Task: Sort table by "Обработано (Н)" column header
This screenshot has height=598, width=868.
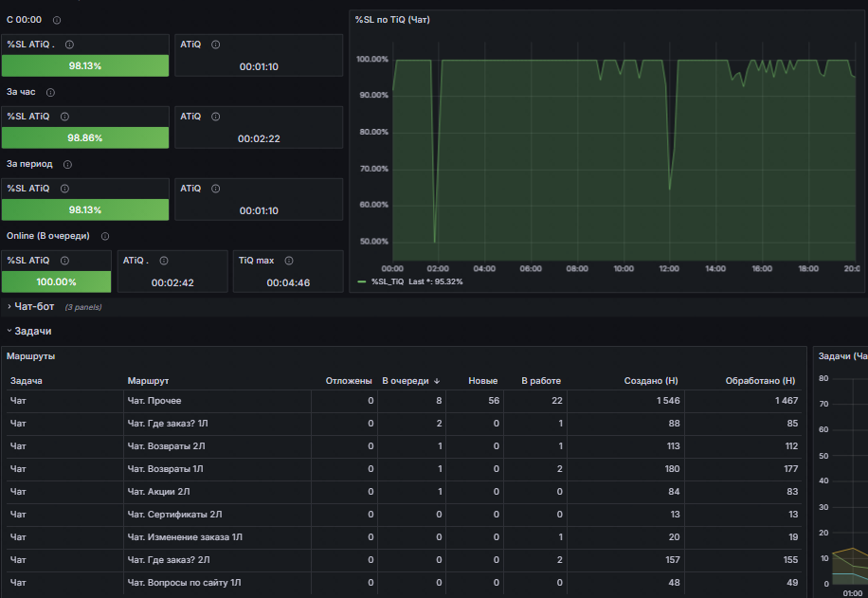Action: (760, 381)
